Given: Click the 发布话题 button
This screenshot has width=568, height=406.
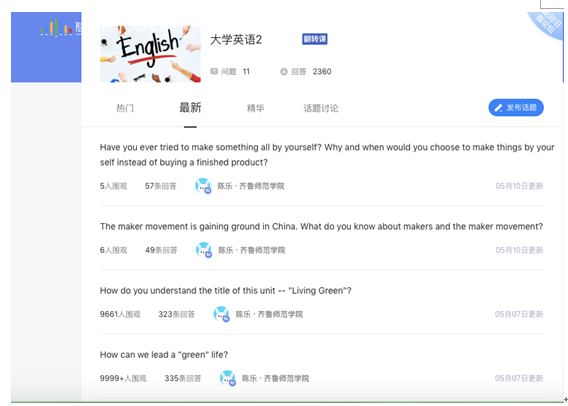Looking at the screenshot, I should click(516, 108).
